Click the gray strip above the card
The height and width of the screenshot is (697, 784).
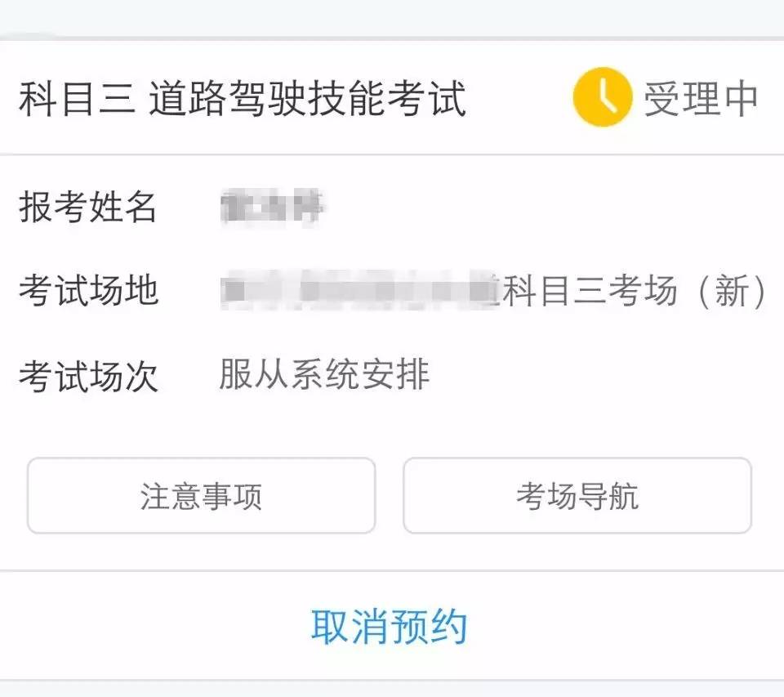[392, 18]
